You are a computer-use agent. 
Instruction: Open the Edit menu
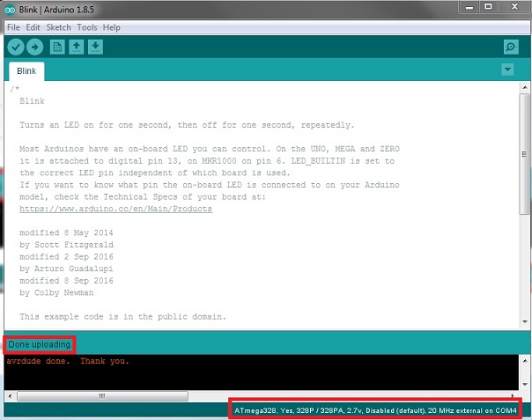(x=33, y=27)
